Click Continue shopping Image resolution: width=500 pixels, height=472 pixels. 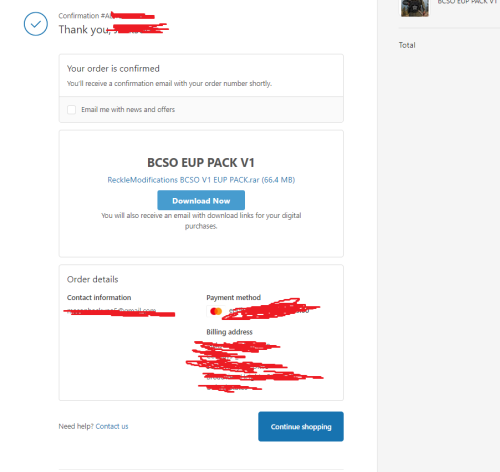pyautogui.click(x=301, y=426)
